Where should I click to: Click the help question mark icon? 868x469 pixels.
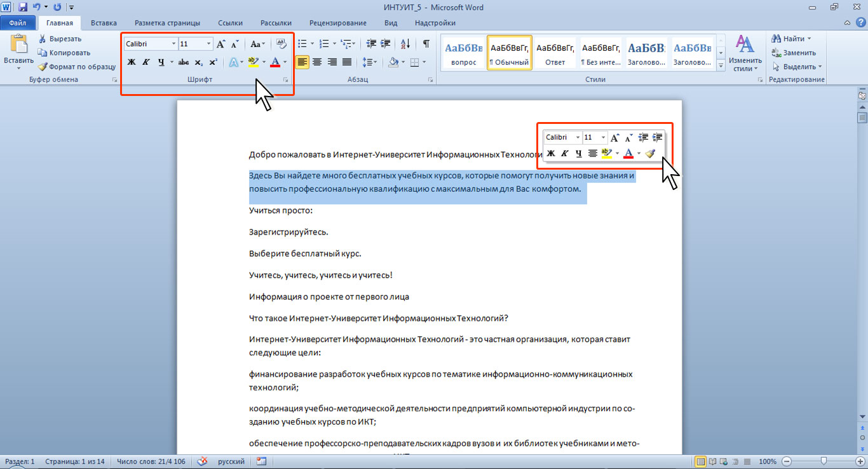[860, 22]
